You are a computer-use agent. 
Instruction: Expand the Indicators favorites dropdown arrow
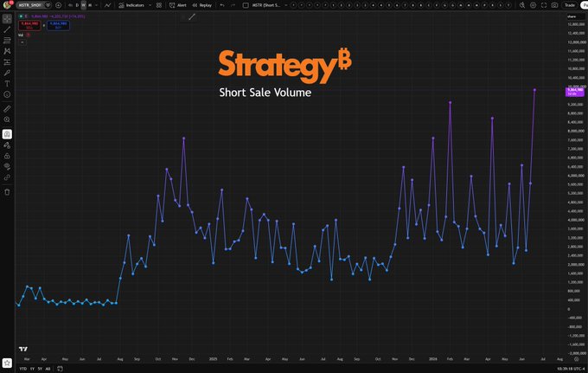150,5
